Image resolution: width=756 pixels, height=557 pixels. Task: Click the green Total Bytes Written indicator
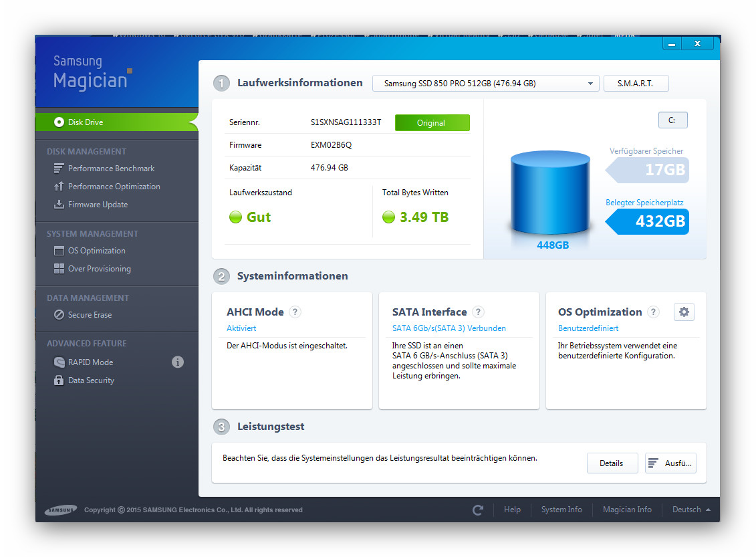(x=388, y=217)
